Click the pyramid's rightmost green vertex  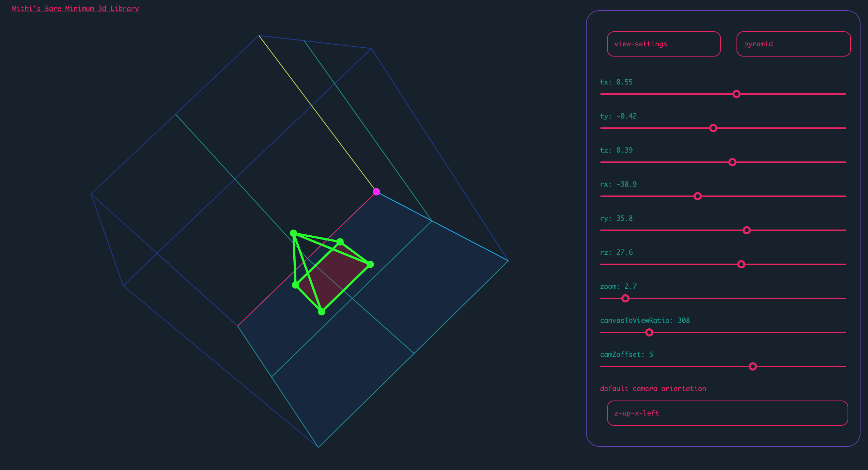pos(370,264)
